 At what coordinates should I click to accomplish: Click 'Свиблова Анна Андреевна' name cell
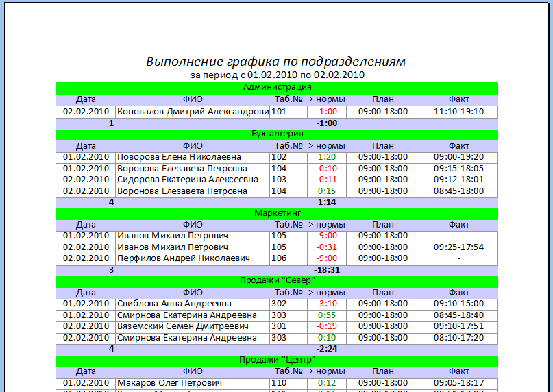(193, 304)
